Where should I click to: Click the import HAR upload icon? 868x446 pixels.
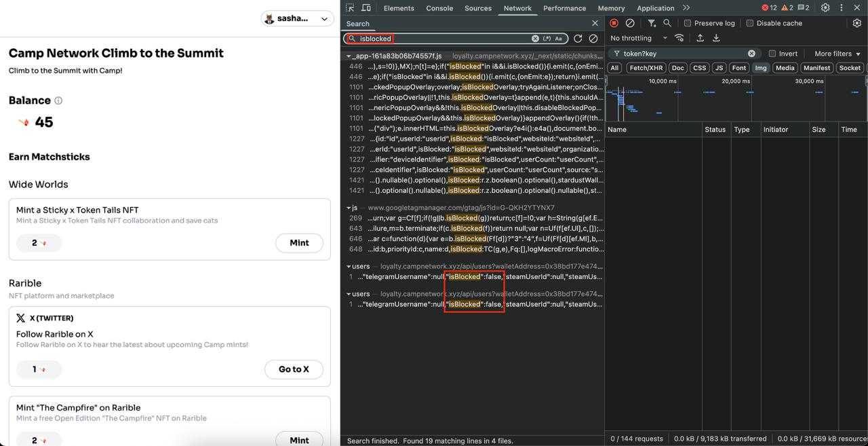pos(700,38)
